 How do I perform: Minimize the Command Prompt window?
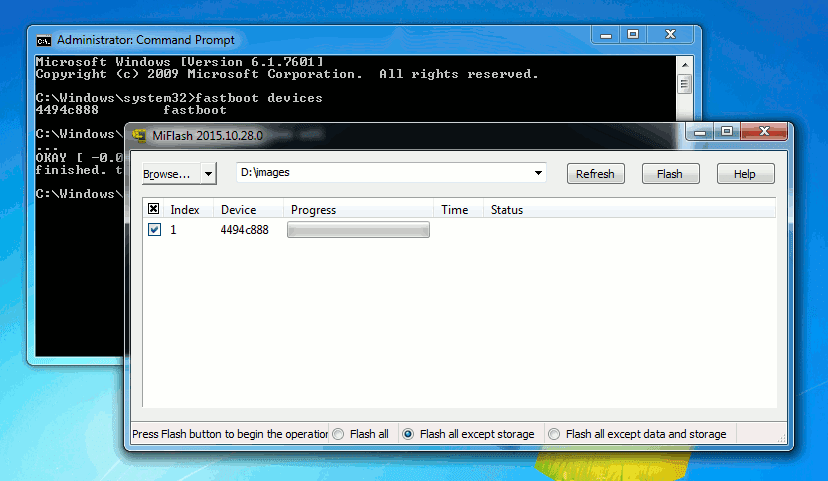pos(606,35)
